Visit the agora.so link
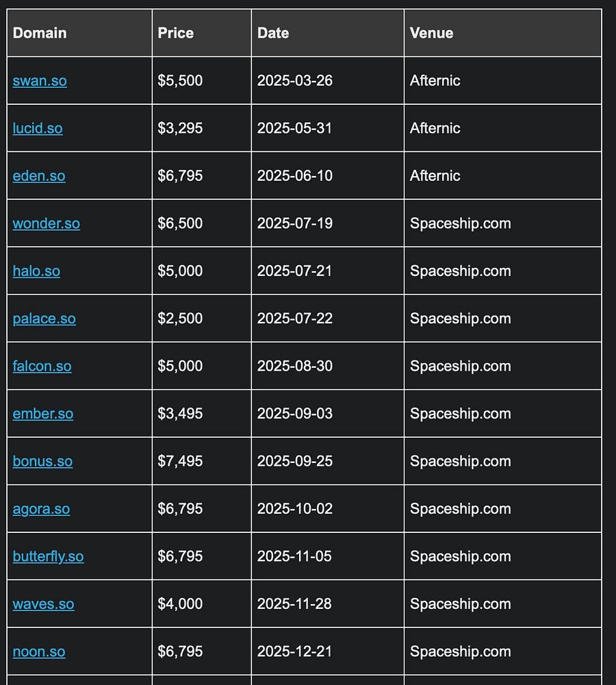Viewport: 616px width, 685px height. 41,510
